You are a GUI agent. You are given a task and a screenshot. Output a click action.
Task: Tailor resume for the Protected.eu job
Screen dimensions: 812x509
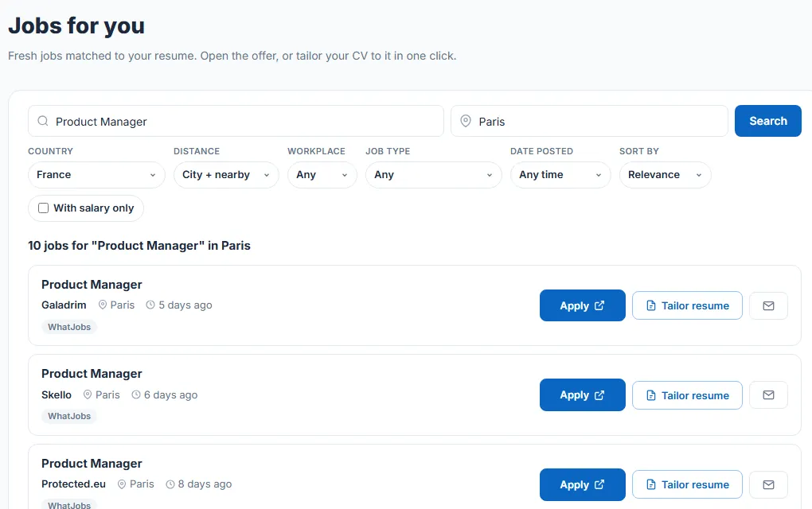click(x=687, y=484)
